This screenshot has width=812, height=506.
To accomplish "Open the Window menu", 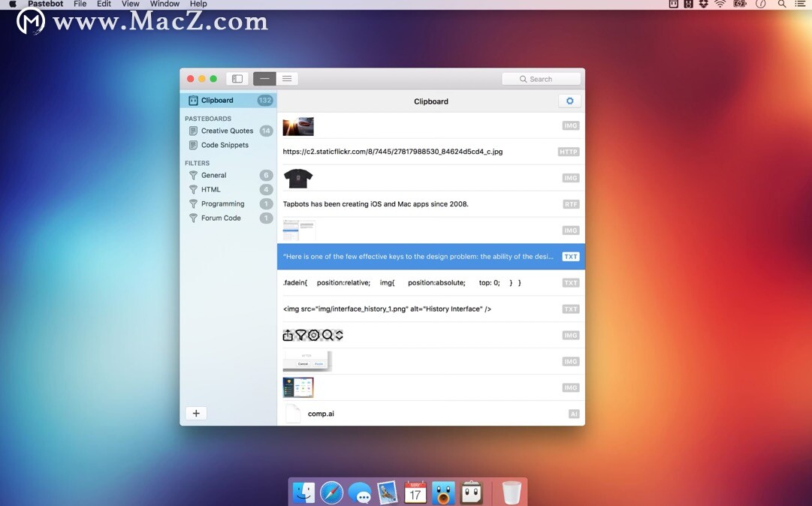I will (165, 5).
